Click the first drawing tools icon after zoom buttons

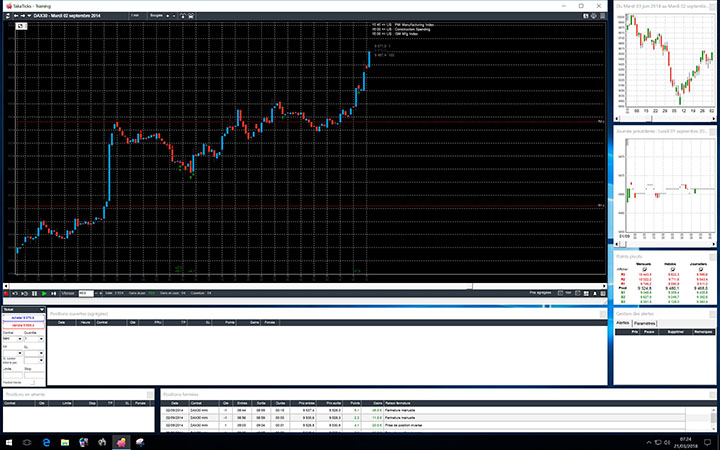click(183, 16)
